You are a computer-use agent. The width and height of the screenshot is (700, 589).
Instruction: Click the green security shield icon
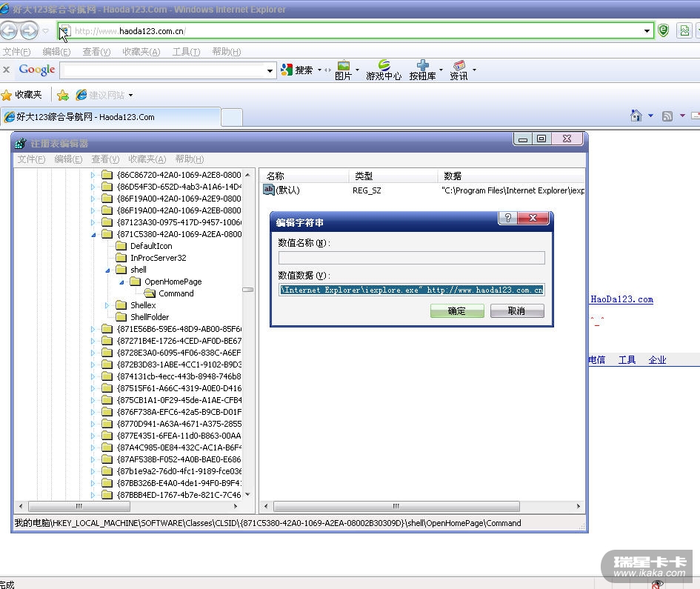tap(664, 30)
